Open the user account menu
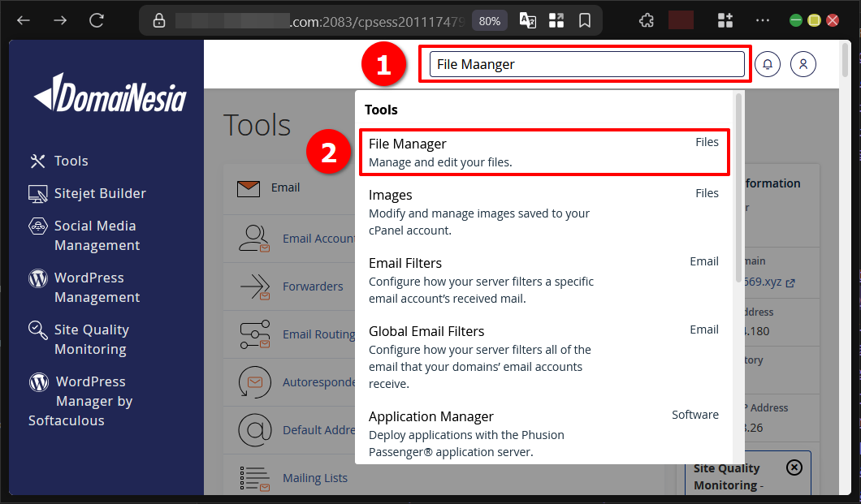The height and width of the screenshot is (504, 861). pos(803,63)
